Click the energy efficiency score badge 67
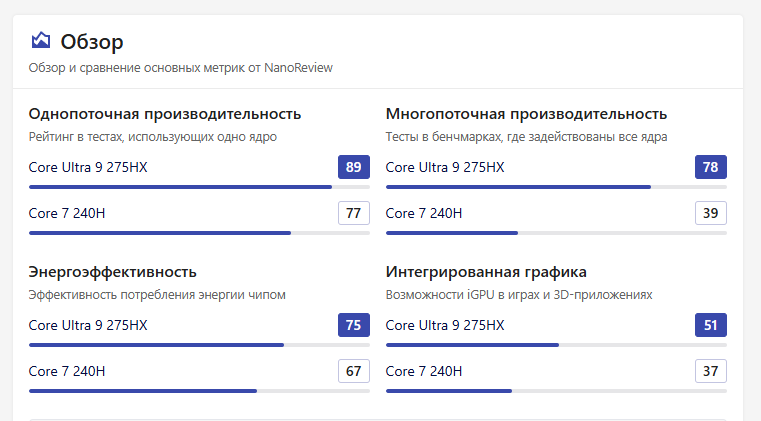This screenshot has height=421, width=761. (x=354, y=371)
